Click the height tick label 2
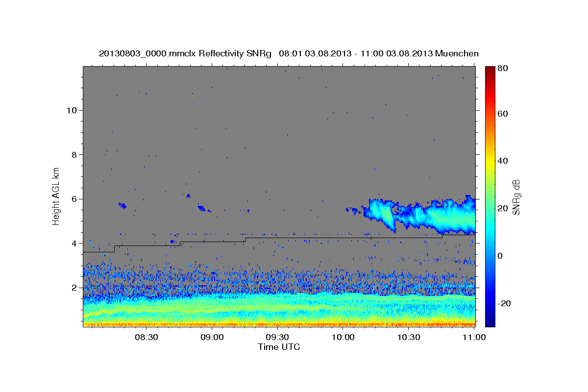Screen dimensions: 588x392 coord(74,288)
